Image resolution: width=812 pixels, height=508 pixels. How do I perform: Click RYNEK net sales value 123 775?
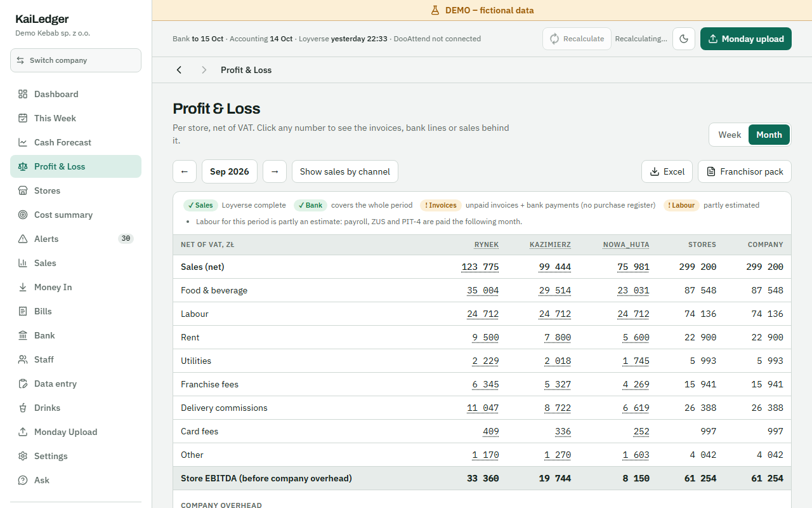tap(480, 267)
